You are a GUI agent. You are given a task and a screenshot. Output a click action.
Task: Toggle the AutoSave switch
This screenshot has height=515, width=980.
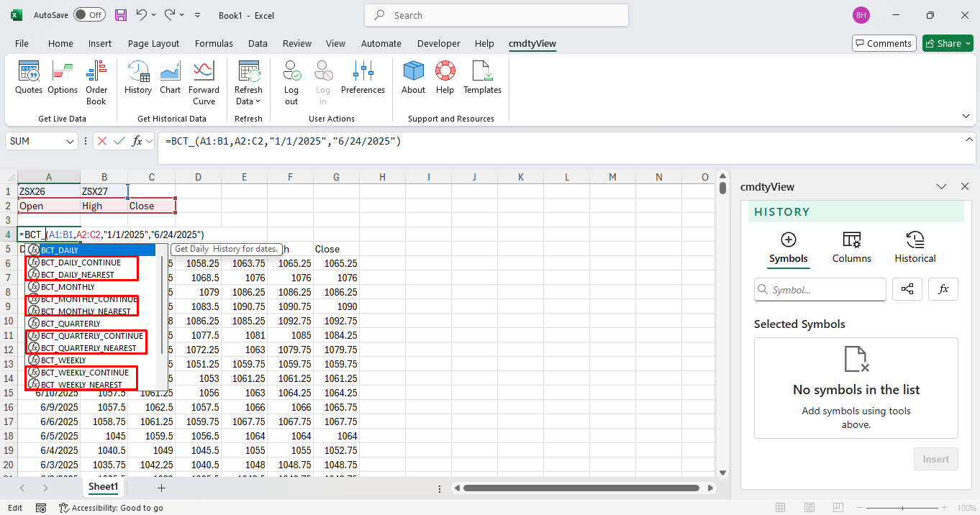click(x=89, y=15)
